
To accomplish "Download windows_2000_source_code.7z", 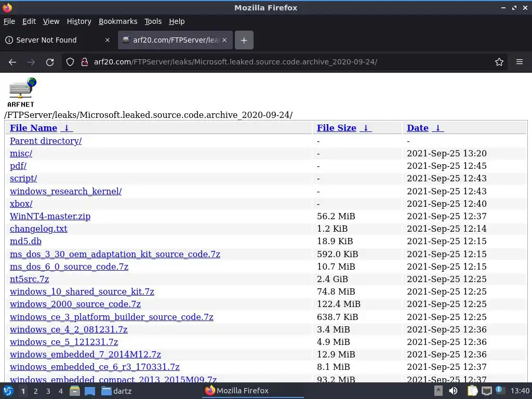I will coord(75,304).
